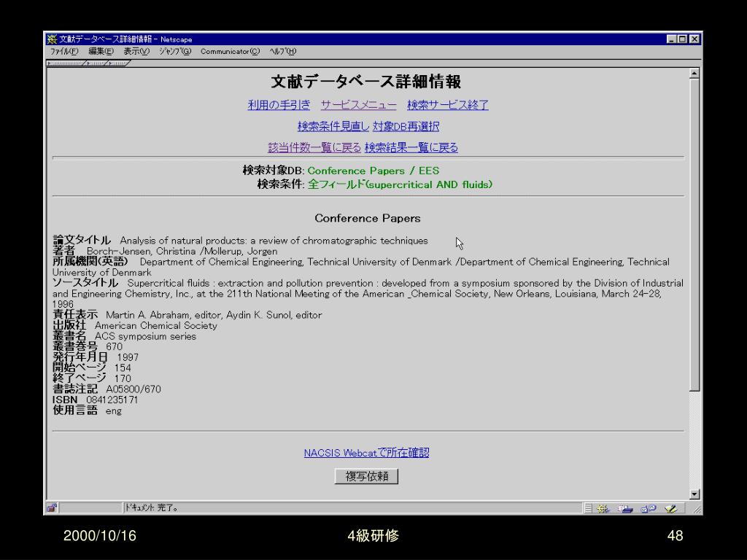Click the 検索サービス終了 link
This screenshot has width=747, height=560.
point(448,105)
